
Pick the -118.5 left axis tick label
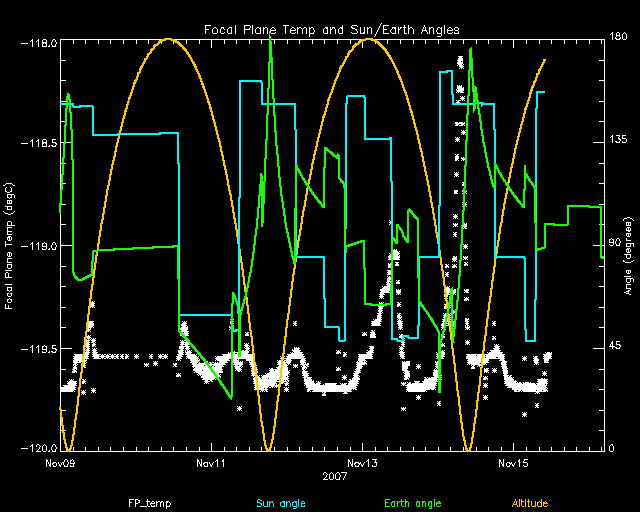click(x=40, y=145)
